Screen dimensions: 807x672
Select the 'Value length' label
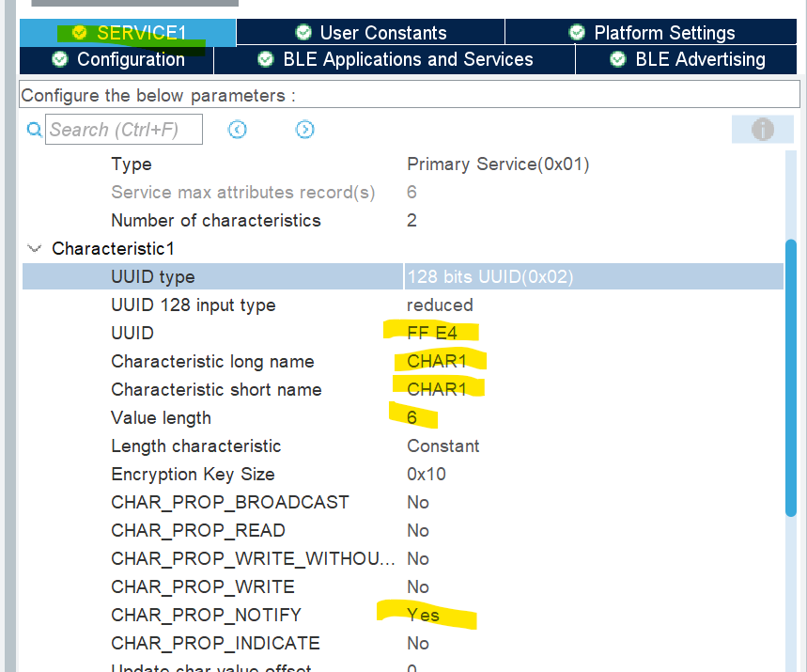tap(161, 417)
